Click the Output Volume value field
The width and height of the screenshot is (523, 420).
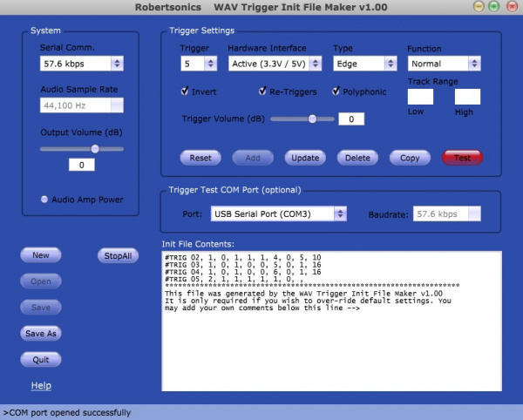coord(82,165)
